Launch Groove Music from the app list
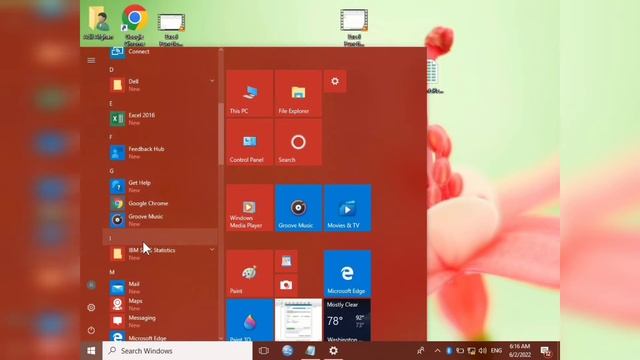Screen dimensions: 640x360 [x=160, y=220]
